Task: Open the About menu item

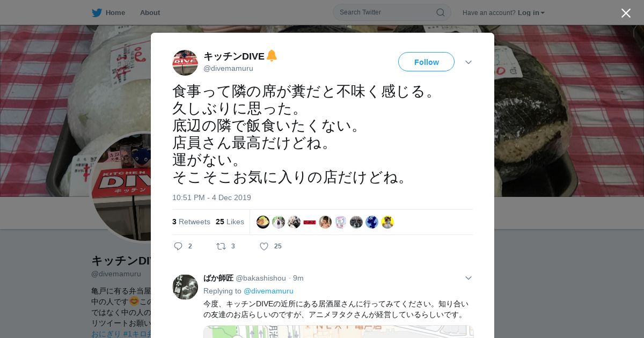Action: pos(150,12)
